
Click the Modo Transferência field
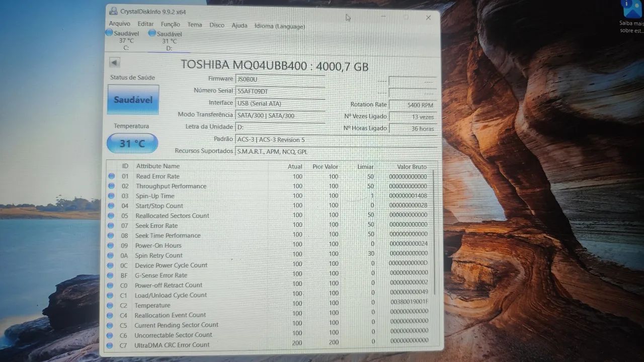[280, 116]
